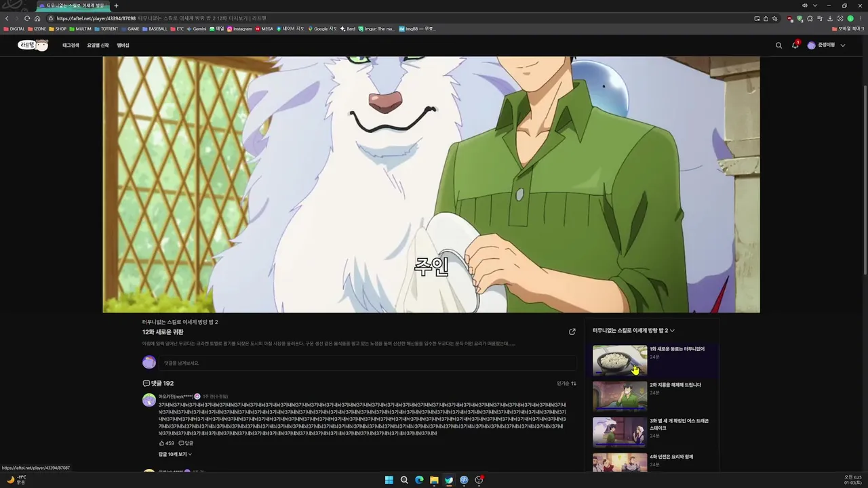Open the 모바일 북마크 folder

pos(848,29)
